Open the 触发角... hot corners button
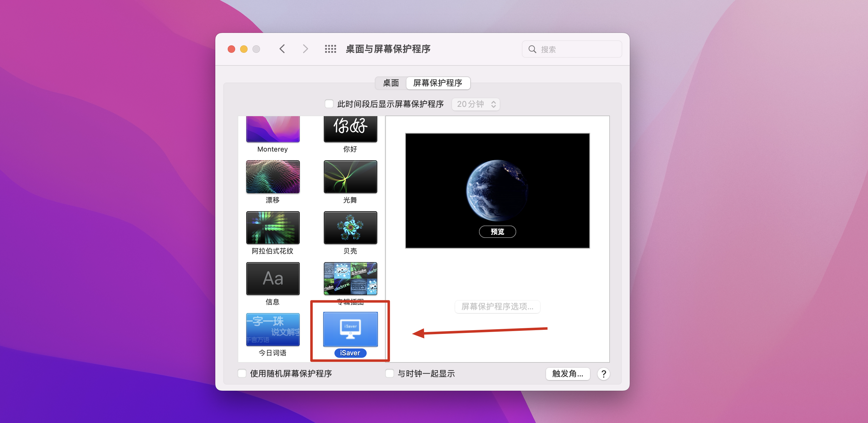The height and width of the screenshot is (423, 868). click(x=567, y=374)
